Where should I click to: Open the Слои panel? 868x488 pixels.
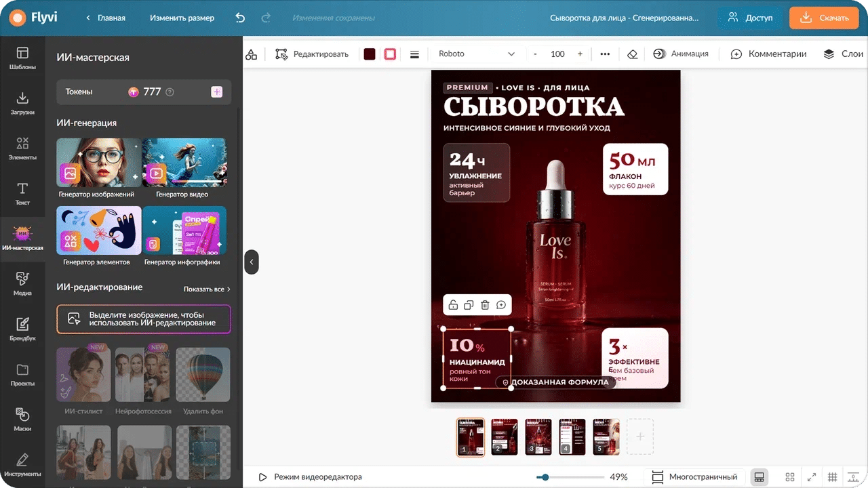click(x=843, y=54)
